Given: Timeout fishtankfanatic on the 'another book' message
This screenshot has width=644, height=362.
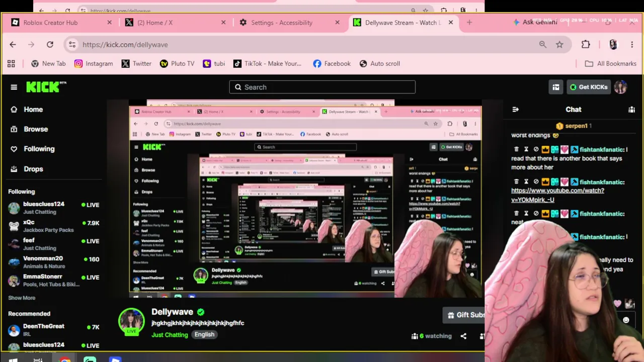Looking at the screenshot, I should (x=526, y=149).
